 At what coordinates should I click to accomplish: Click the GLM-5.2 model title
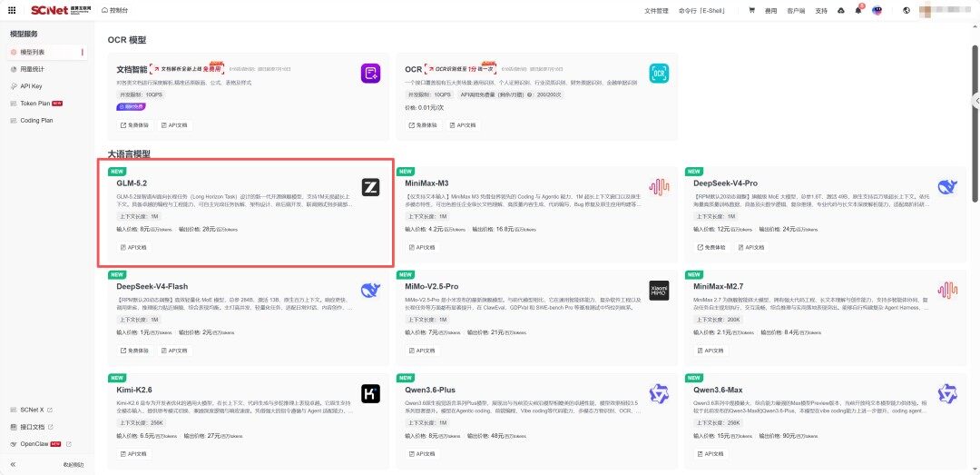[x=132, y=183]
